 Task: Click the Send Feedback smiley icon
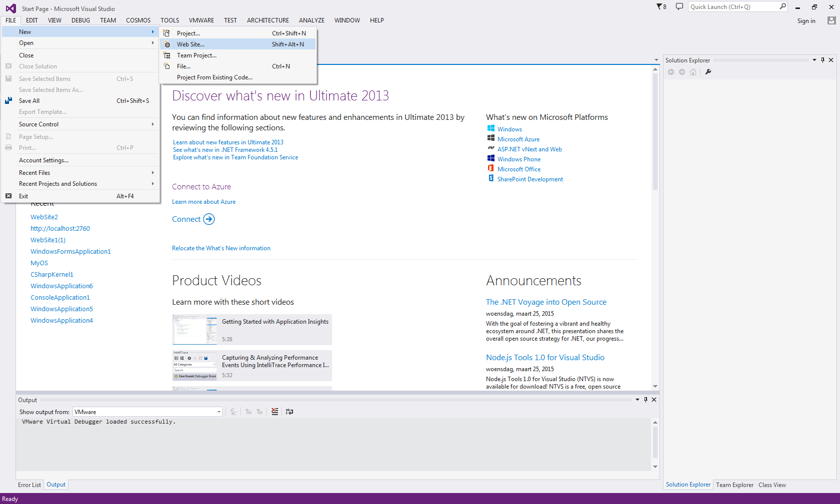coord(679,6)
